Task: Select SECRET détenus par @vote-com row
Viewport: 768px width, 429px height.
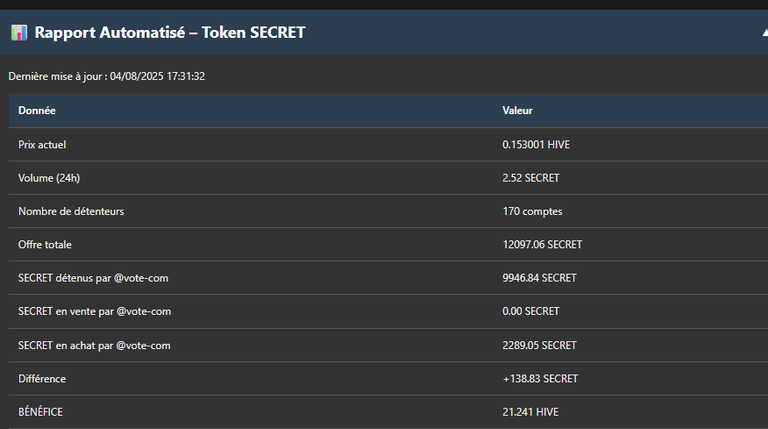Action: [x=388, y=278]
